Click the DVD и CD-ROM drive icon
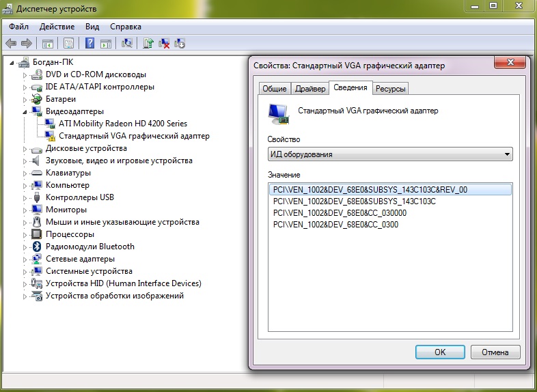Image resolution: width=537 pixels, height=392 pixels. click(x=37, y=74)
